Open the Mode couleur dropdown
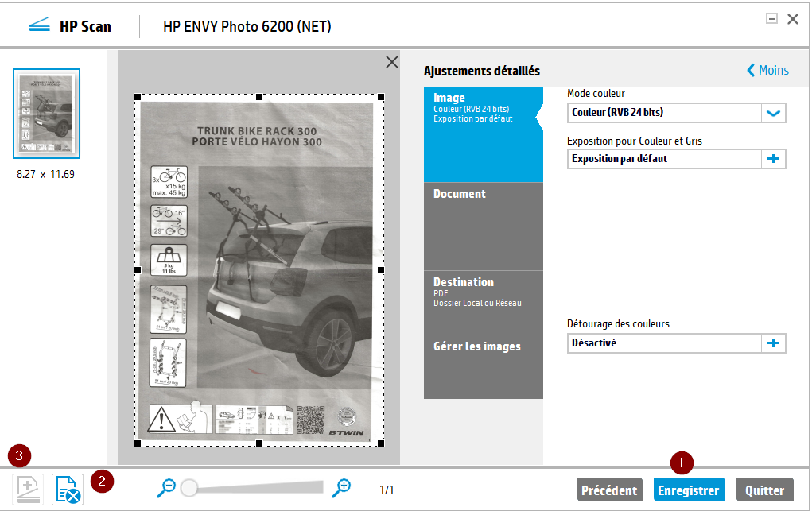The width and height of the screenshot is (812, 511). coord(773,113)
